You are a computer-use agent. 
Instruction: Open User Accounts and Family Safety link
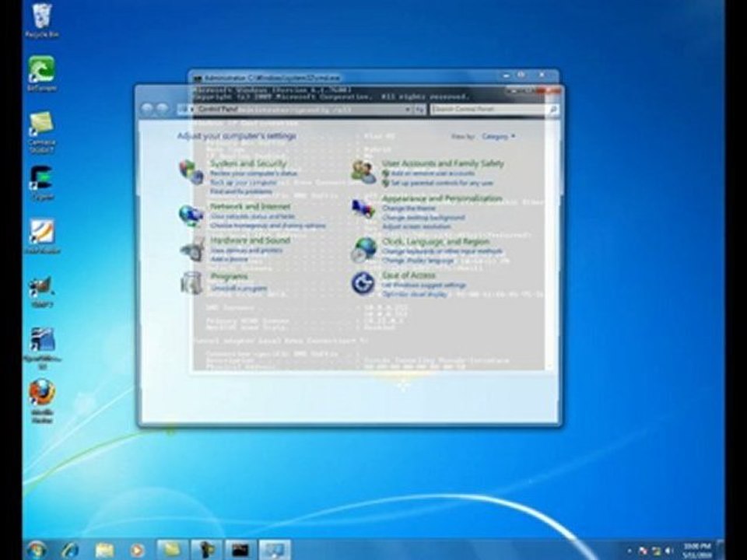(443, 164)
